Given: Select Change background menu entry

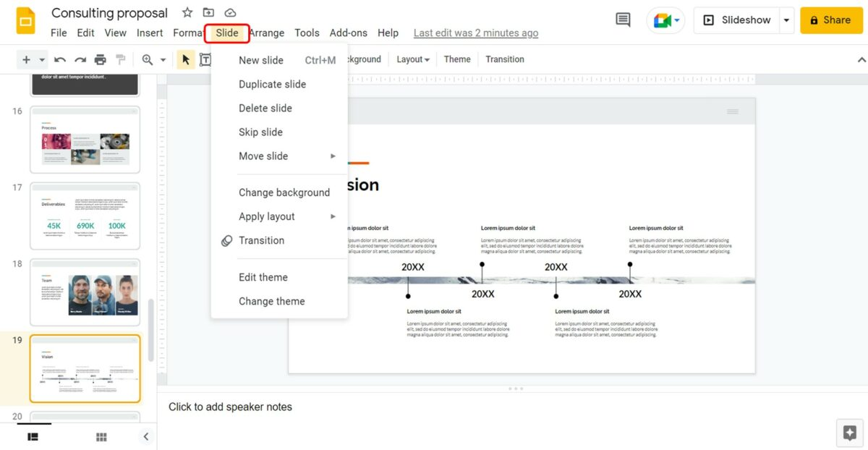Looking at the screenshot, I should 284,192.
